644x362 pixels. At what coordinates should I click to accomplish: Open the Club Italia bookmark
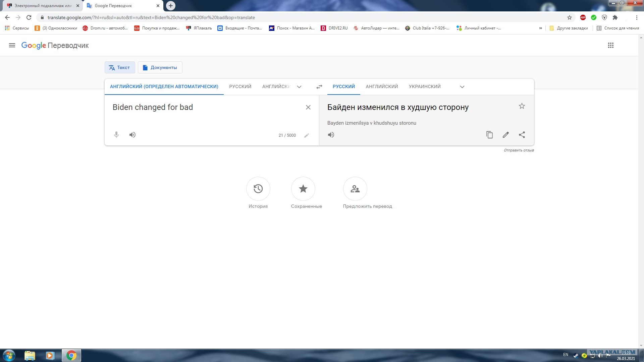[x=427, y=28]
